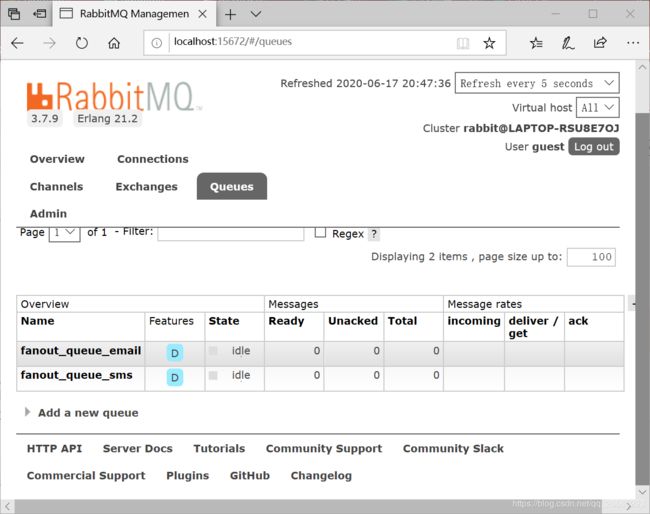
Task: Click the D feature badge for fanout_queue_email
Action: pyautogui.click(x=175, y=353)
